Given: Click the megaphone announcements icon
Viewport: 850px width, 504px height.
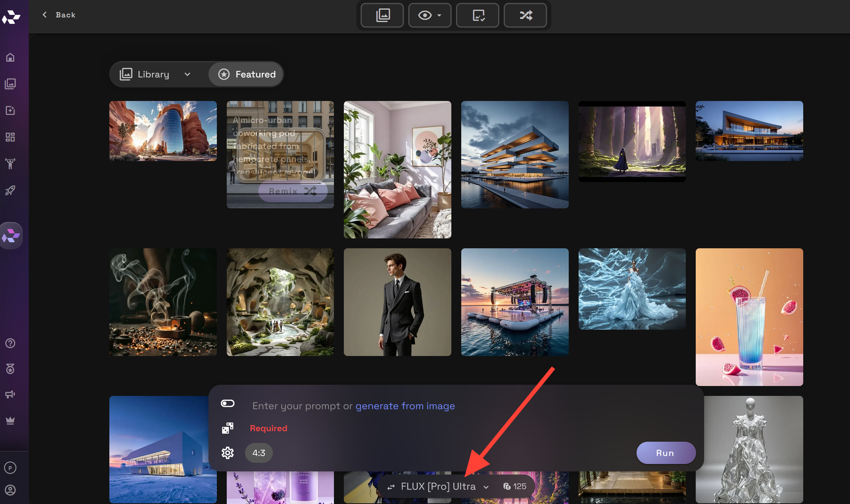Looking at the screenshot, I should (x=10, y=394).
